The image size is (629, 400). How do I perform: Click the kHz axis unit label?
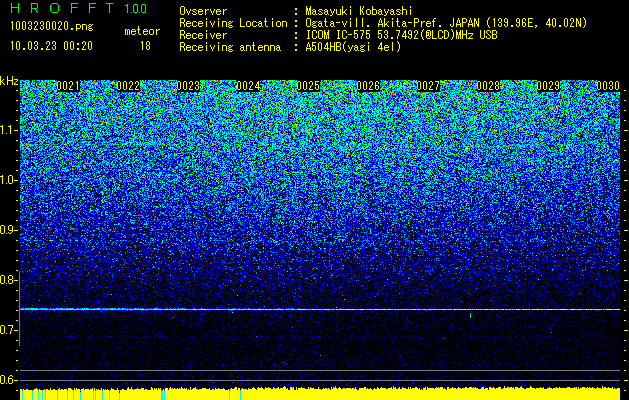pos(9,81)
